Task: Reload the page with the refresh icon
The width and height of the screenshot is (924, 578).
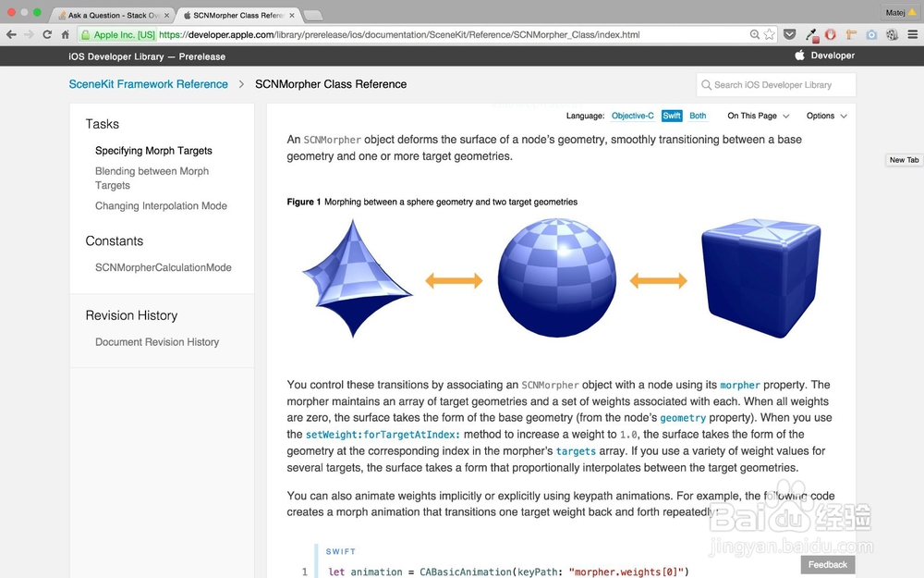Action: [x=47, y=35]
